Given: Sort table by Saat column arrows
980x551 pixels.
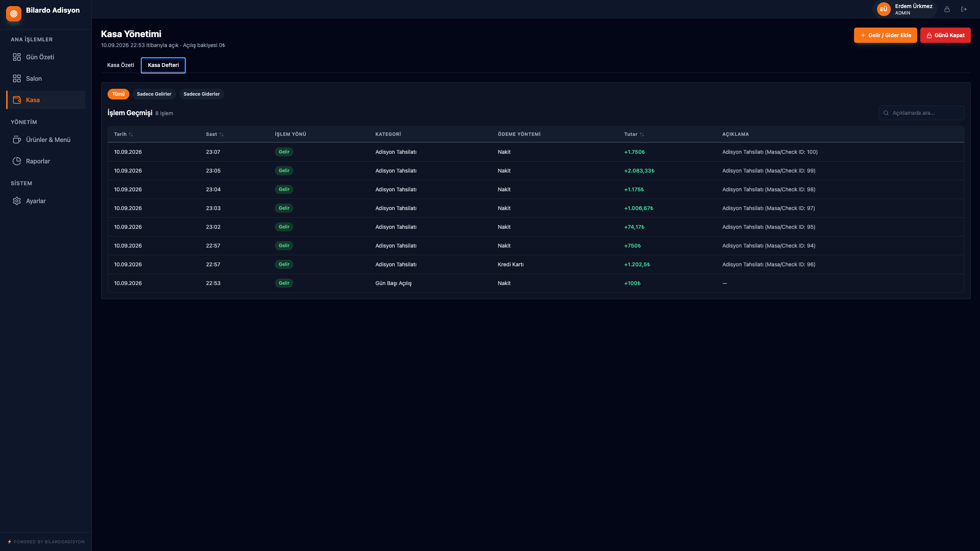Looking at the screenshot, I should [221, 134].
